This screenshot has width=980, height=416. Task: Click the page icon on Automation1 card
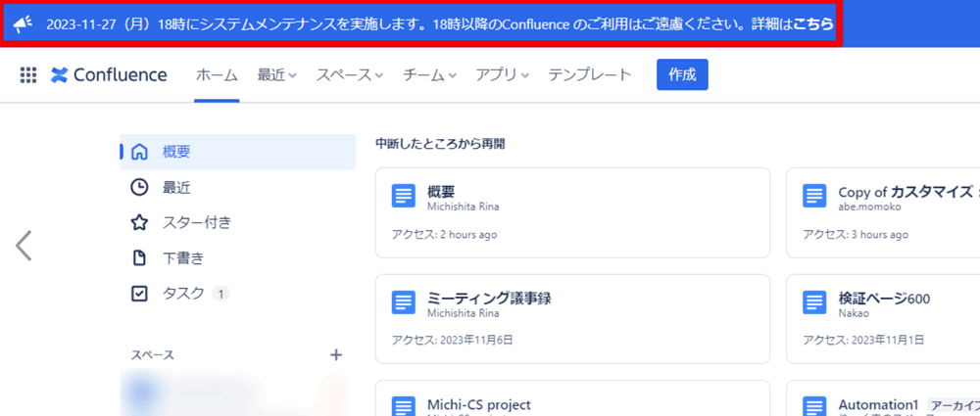(x=815, y=406)
